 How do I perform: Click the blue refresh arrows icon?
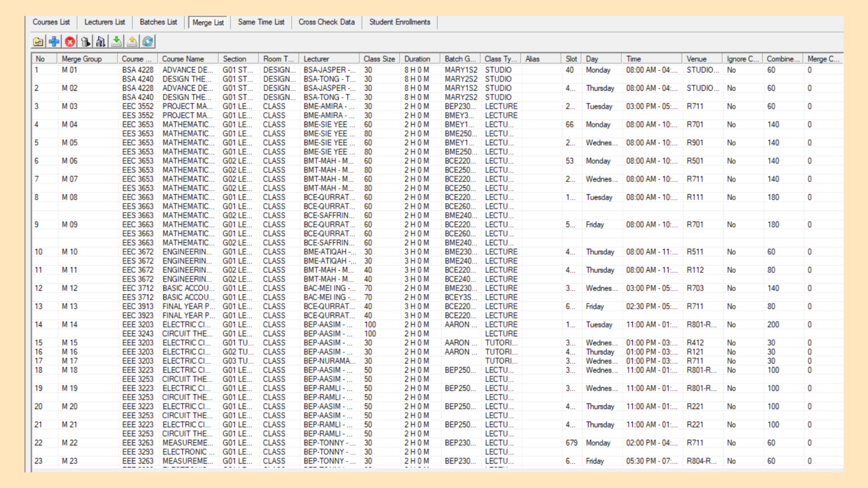tap(148, 42)
